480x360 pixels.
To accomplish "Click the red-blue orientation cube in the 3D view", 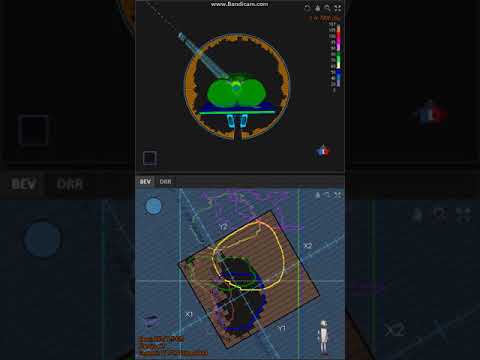I will pyautogui.click(x=322, y=151).
